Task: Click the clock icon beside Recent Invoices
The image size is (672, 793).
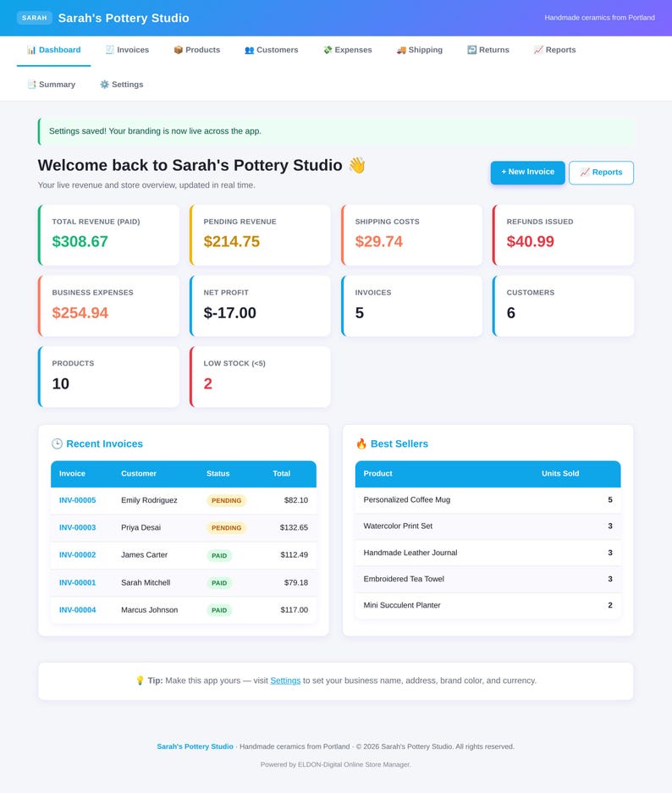Action: 58,443
